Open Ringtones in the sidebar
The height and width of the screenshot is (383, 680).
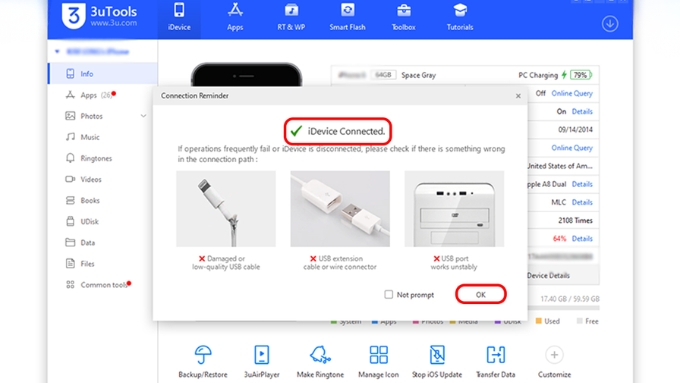[x=103, y=158]
